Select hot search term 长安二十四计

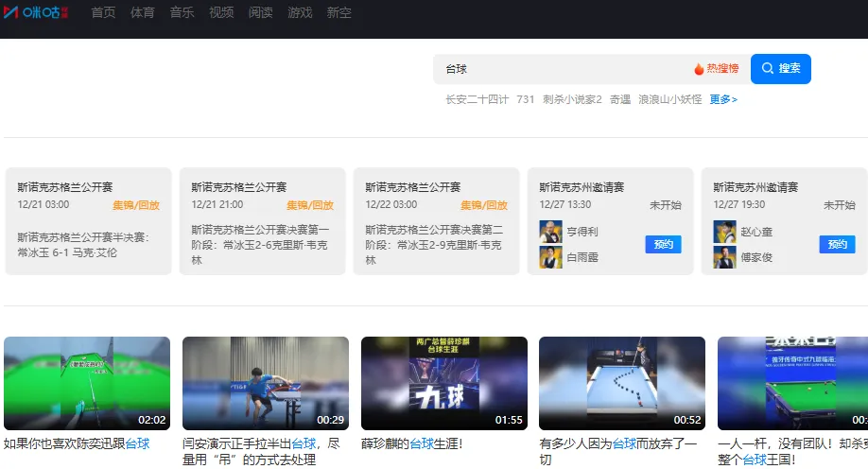click(x=477, y=99)
